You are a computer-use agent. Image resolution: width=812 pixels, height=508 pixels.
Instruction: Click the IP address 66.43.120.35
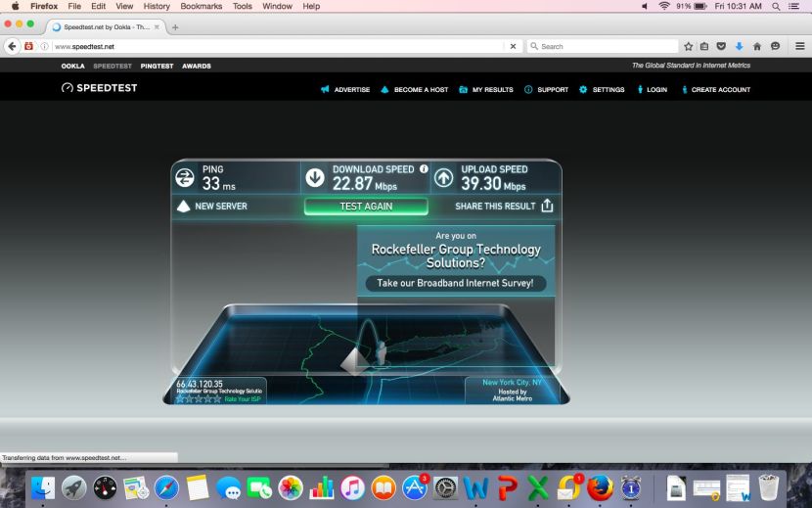pyautogui.click(x=200, y=384)
